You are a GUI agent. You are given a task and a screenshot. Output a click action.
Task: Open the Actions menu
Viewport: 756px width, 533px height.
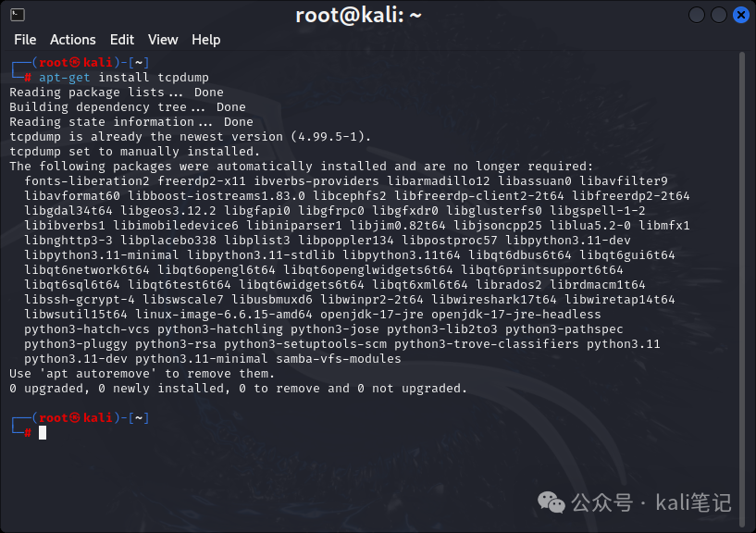point(72,40)
